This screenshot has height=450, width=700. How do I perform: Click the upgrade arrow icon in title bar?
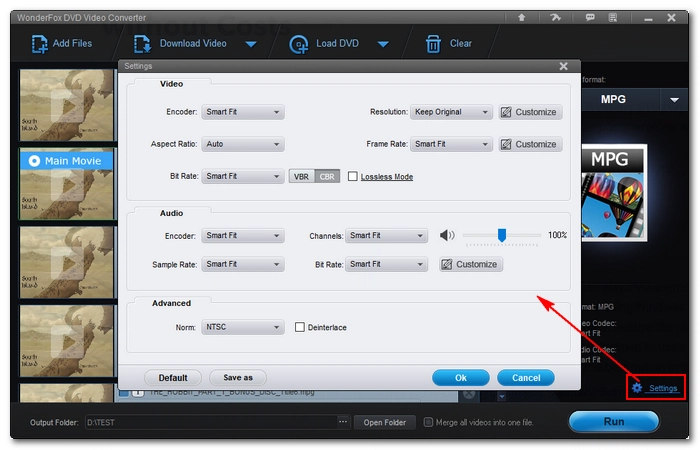[x=521, y=17]
